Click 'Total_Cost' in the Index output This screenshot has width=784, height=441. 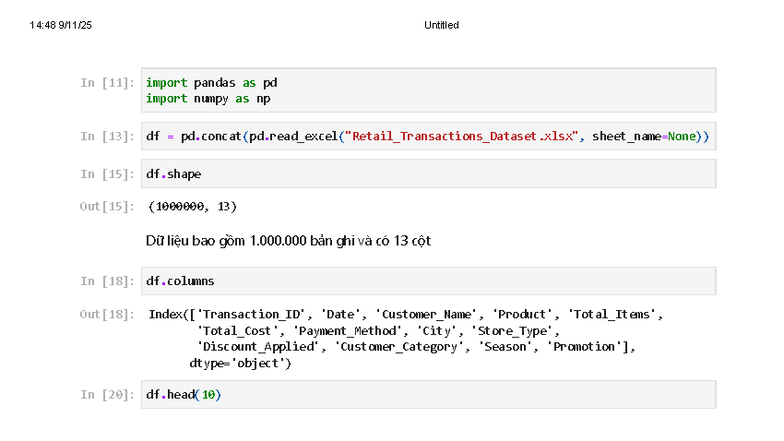click(238, 331)
